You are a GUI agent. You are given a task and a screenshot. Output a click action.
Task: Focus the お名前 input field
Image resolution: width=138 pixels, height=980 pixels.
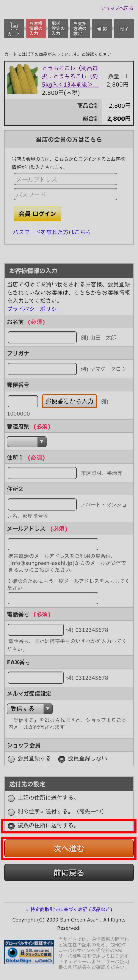42,337
